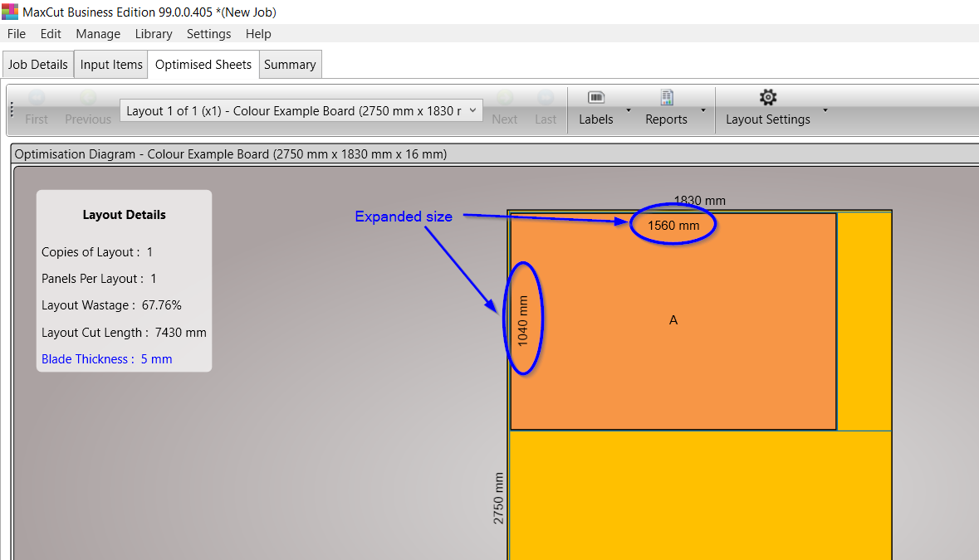This screenshot has height=560, width=979.
Task: Click the Reports document icon
Action: tap(667, 97)
